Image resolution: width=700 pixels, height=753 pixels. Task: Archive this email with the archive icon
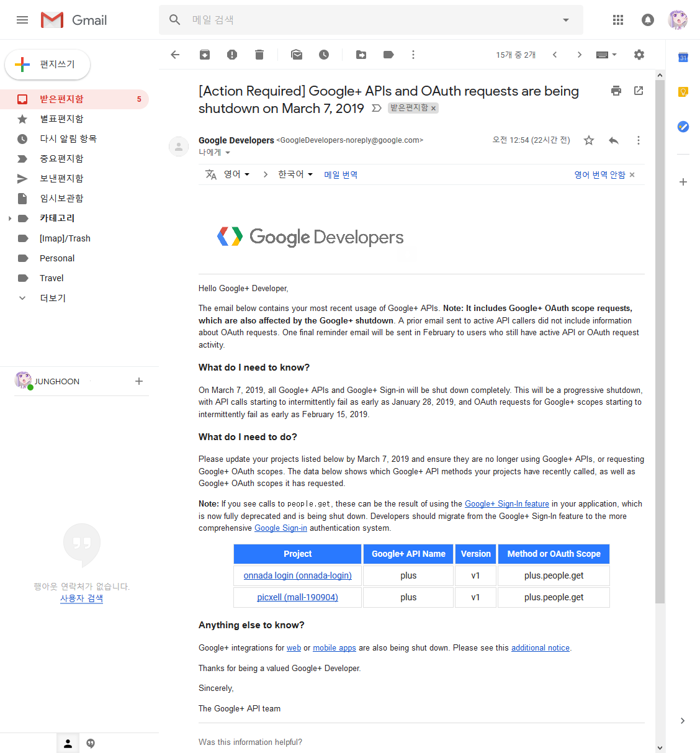(205, 55)
